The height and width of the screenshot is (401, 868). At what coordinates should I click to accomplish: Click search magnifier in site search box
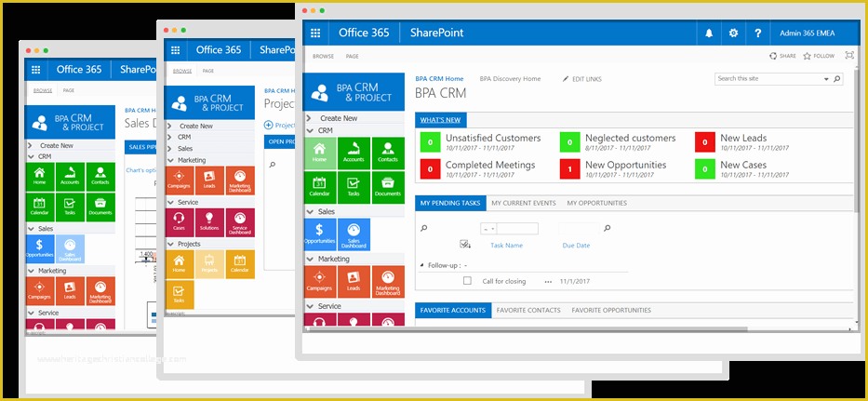837,79
